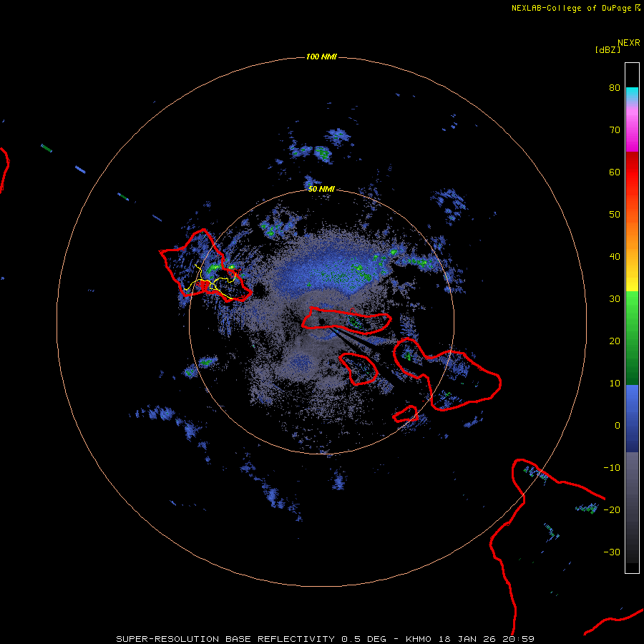
Task: Click the 30 value on dBZ scale
Action: 615,298
